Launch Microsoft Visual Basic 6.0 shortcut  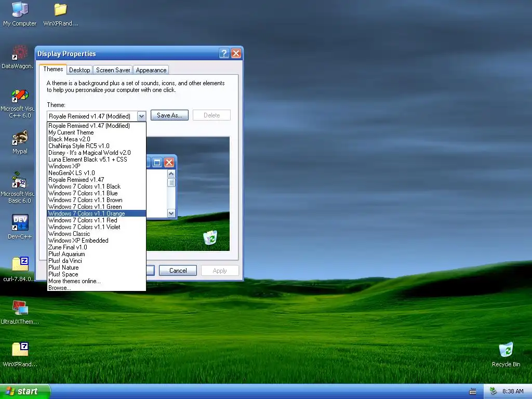coord(20,188)
